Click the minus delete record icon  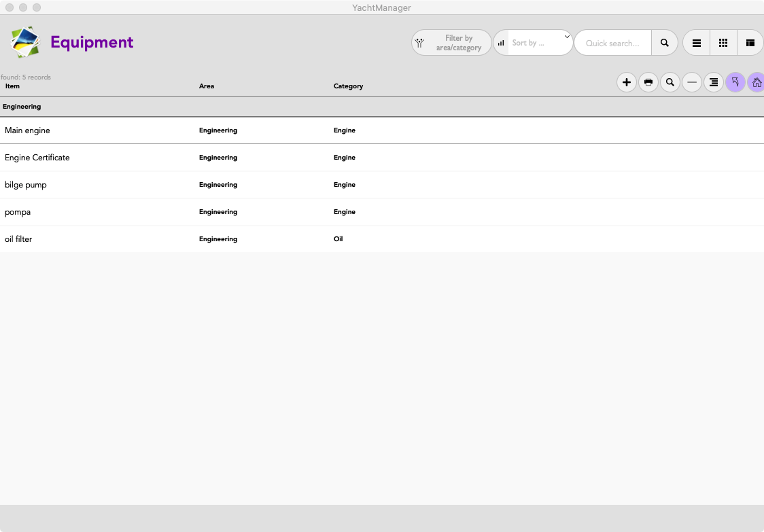click(691, 83)
